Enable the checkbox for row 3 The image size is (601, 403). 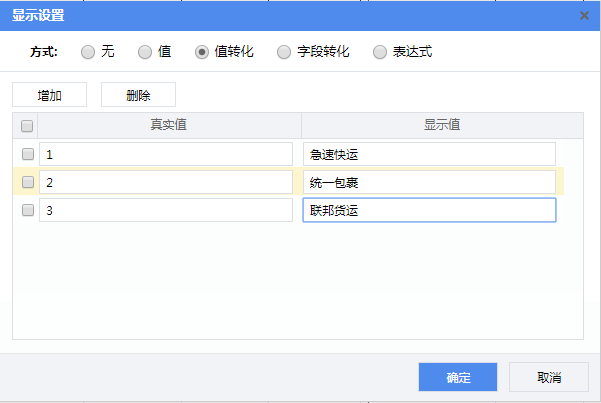[x=27, y=210]
